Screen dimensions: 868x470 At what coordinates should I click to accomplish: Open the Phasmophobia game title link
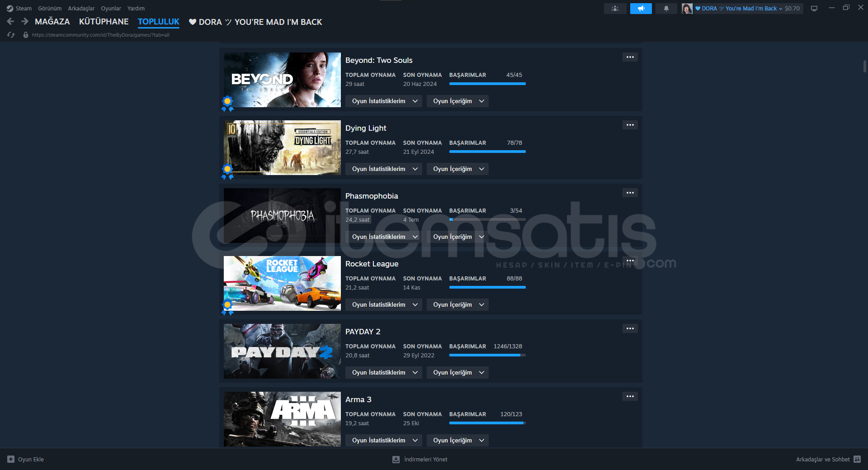click(x=372, y=196)
